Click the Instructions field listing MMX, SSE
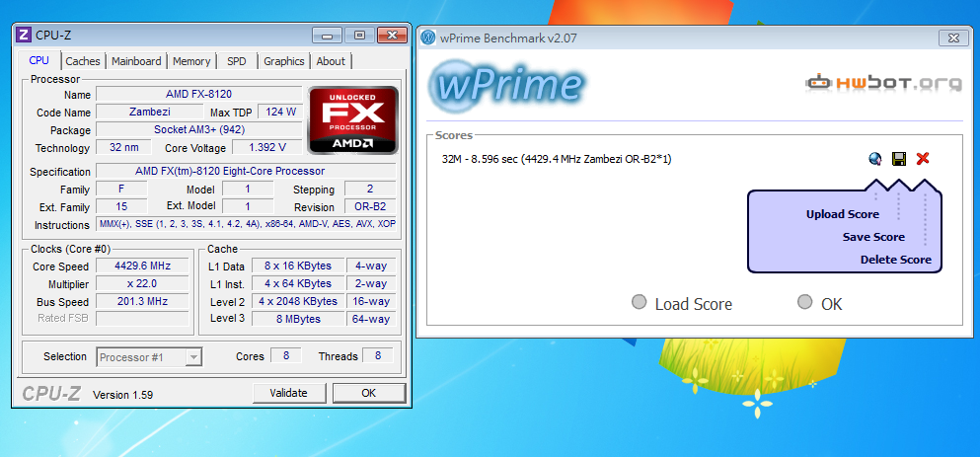 click(247, 224)
